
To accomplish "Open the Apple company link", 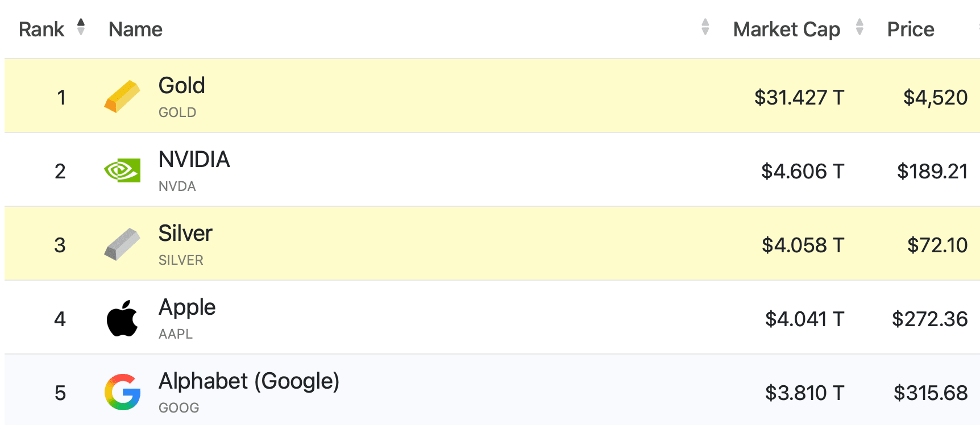I will coord(187,307).
